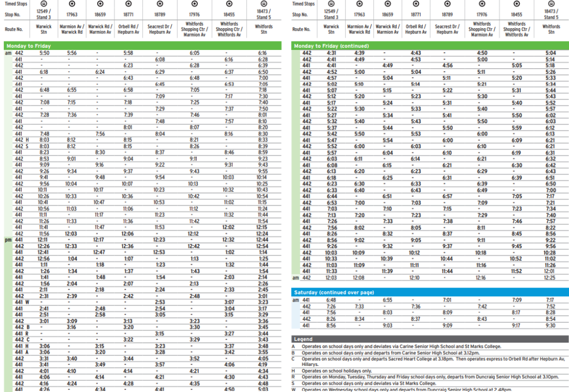Click the timed stop icon above stop 17963
Image resolution: width=569 pixels, height=392 pixels.
(72, 4)
